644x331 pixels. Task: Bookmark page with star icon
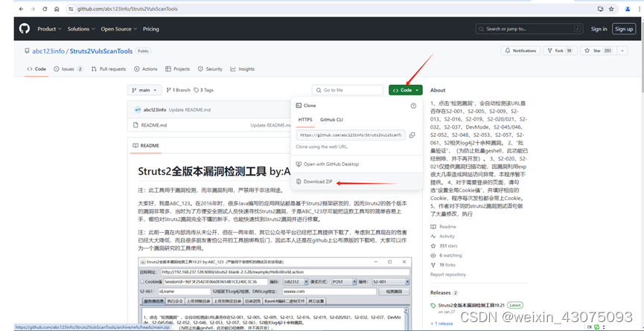click(611, 9)
